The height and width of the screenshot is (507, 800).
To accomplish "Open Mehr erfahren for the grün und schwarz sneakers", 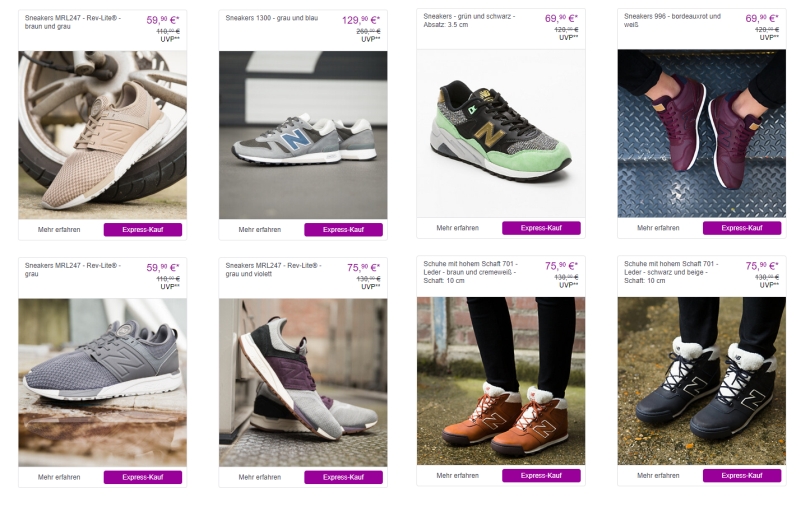I will coord(458,228).
